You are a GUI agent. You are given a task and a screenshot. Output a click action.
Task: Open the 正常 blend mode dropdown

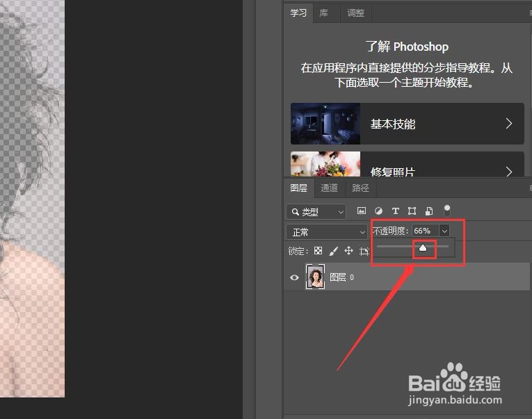click(x=327, y=232)
